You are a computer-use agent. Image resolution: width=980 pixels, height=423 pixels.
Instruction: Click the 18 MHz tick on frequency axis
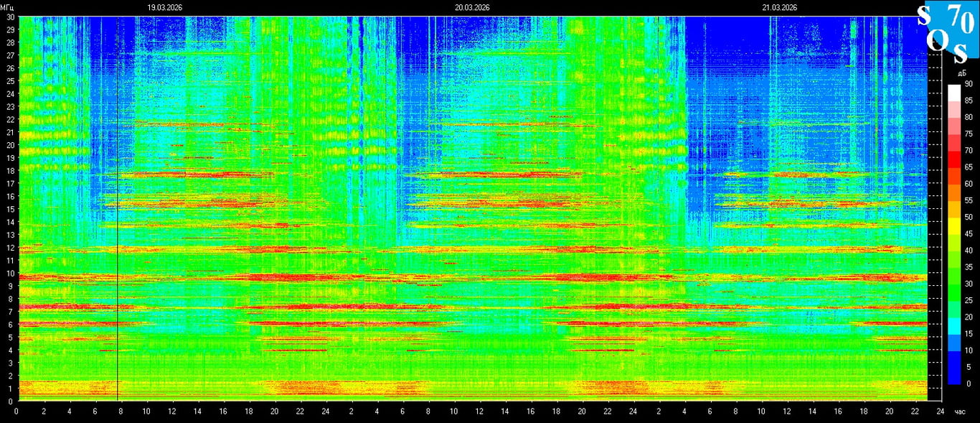pyautogui.click(x=10, y=171)
